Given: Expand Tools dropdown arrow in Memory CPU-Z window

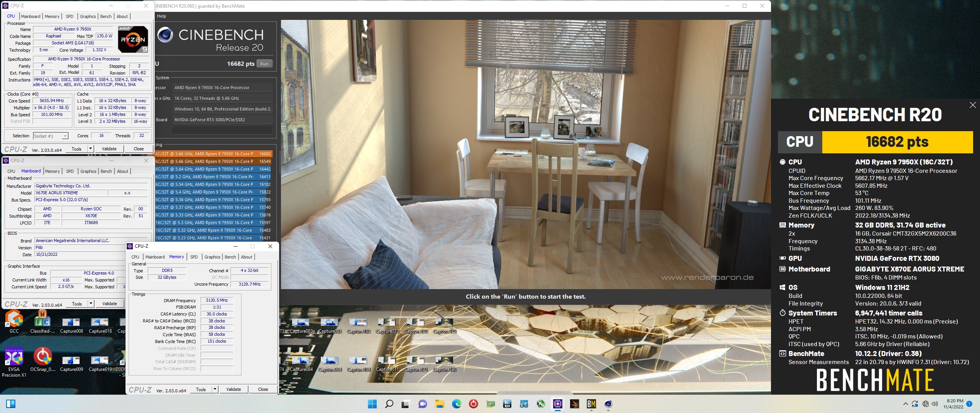Looking at the screenshot, I should click(x=215, y=389).
